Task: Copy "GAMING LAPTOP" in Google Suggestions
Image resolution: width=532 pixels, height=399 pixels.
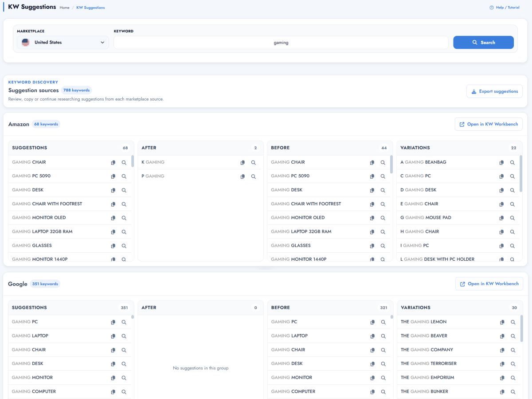Action: pos(113,336)
